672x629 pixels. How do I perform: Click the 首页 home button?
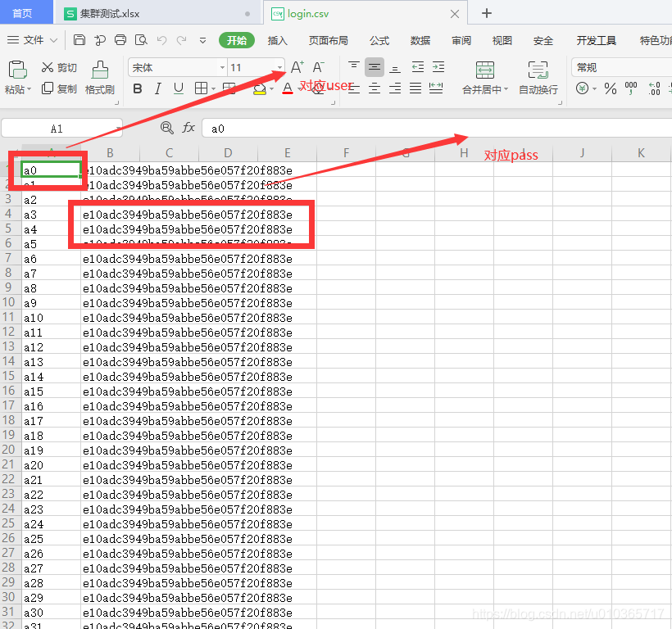click(23, 13)
